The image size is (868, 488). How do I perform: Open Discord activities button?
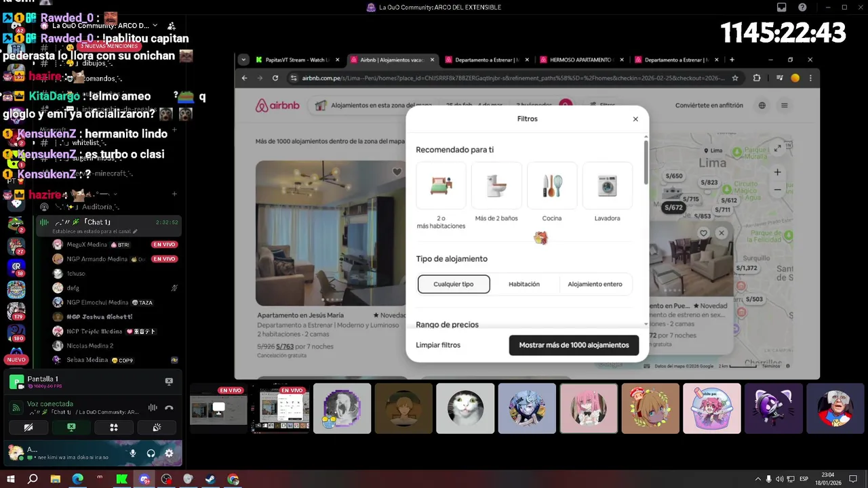point(114,428)
